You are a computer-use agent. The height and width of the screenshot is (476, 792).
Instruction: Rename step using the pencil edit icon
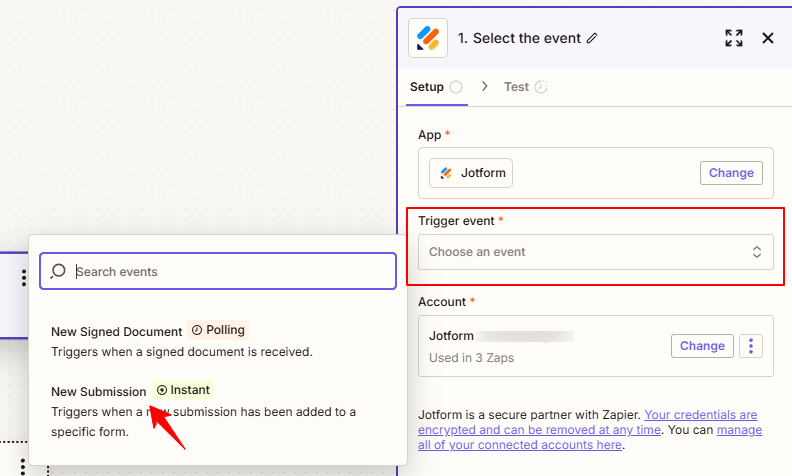[x=592, y=38]
